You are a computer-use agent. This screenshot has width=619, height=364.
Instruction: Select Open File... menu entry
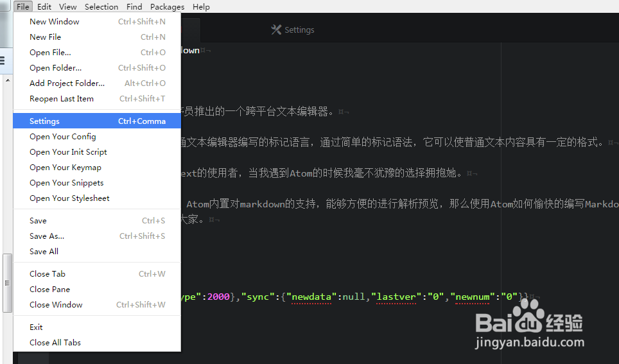click(x=97, y=53)
